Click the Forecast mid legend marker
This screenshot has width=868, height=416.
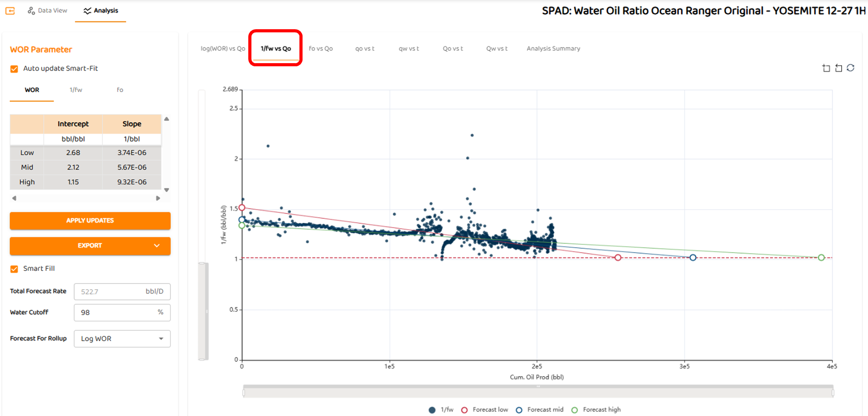point(519,410)
